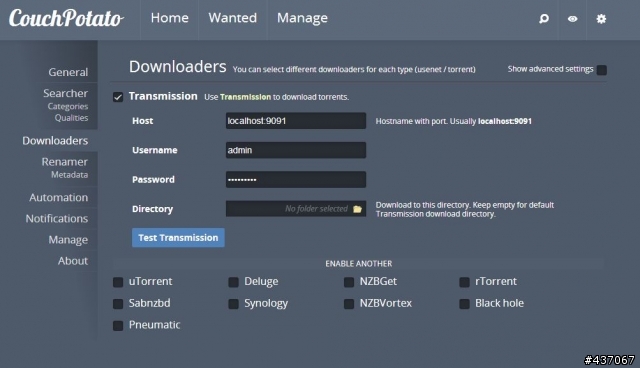Open the search magnifier icon
640x368 pixels.
pos(544,19)
